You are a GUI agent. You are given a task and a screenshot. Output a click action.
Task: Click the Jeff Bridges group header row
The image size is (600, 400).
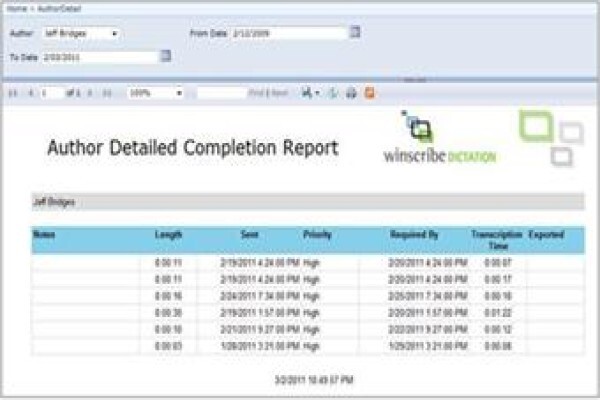pos(308,202)
